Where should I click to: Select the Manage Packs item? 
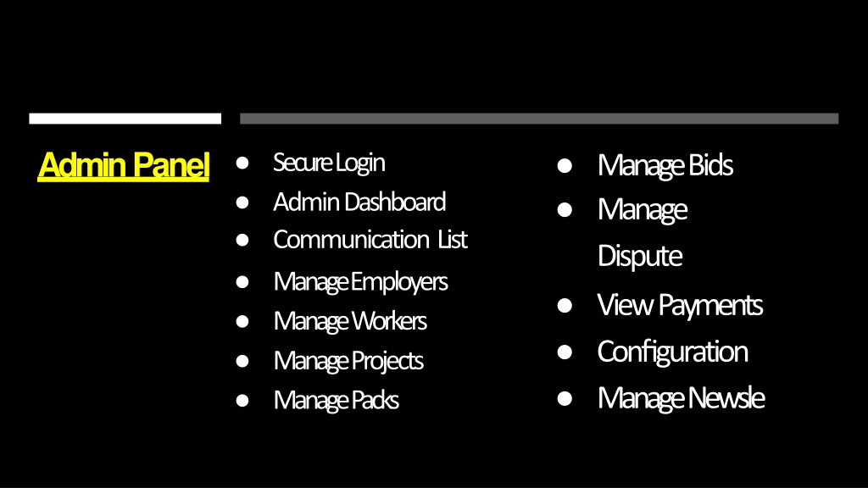336,401
